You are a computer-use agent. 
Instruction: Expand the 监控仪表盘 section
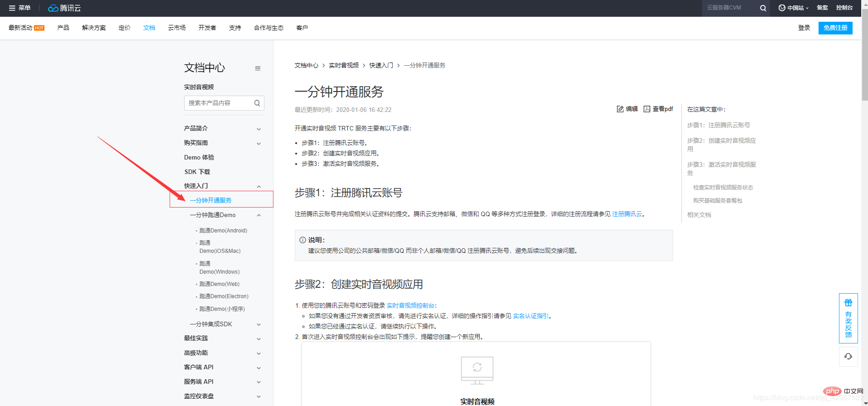click(258, 396)
